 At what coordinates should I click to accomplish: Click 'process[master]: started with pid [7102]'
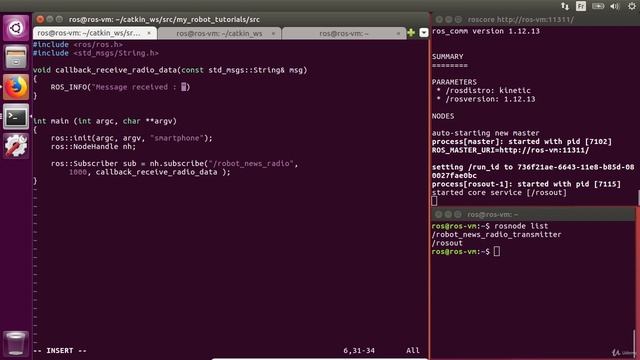tap(522, 142)
